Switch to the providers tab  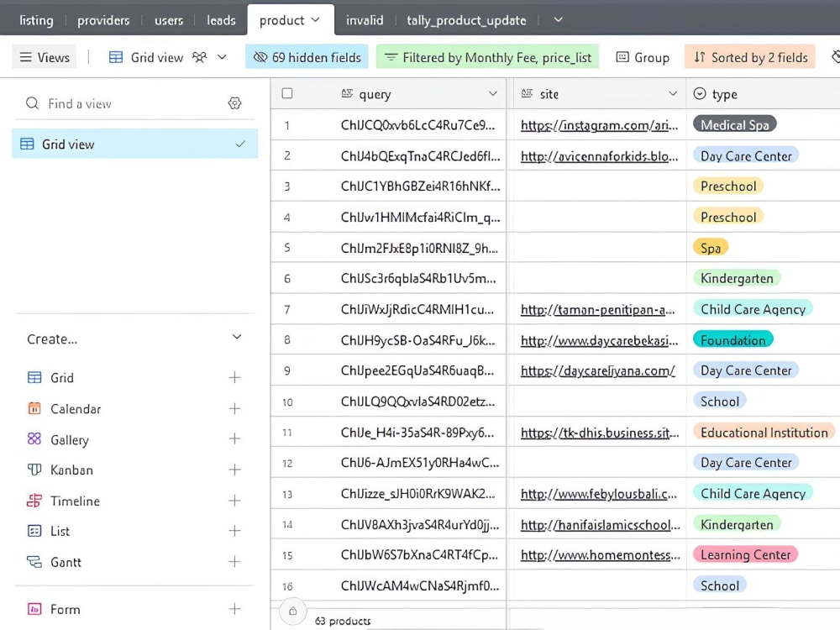(x=103, y=20)
